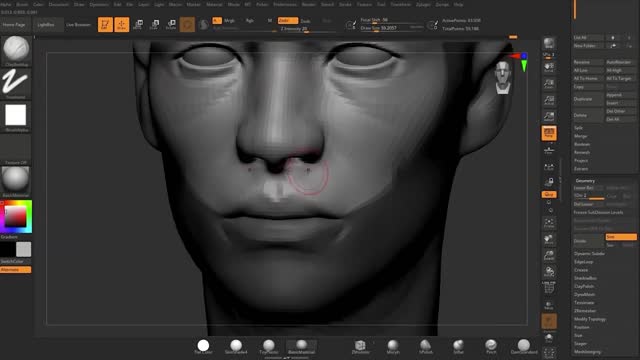The width and height of the screenshot is (640, 360).
Task: Expand the DynaMesh section
Action: [584, 294]
